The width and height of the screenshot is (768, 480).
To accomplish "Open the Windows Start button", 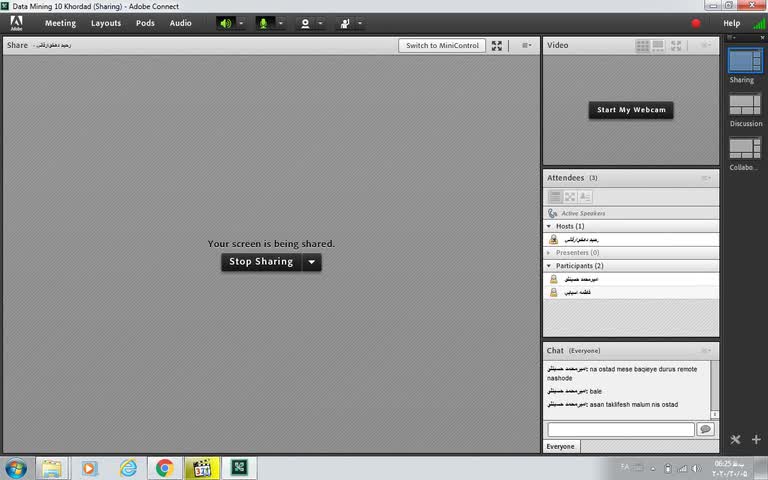I will point(16,468).
